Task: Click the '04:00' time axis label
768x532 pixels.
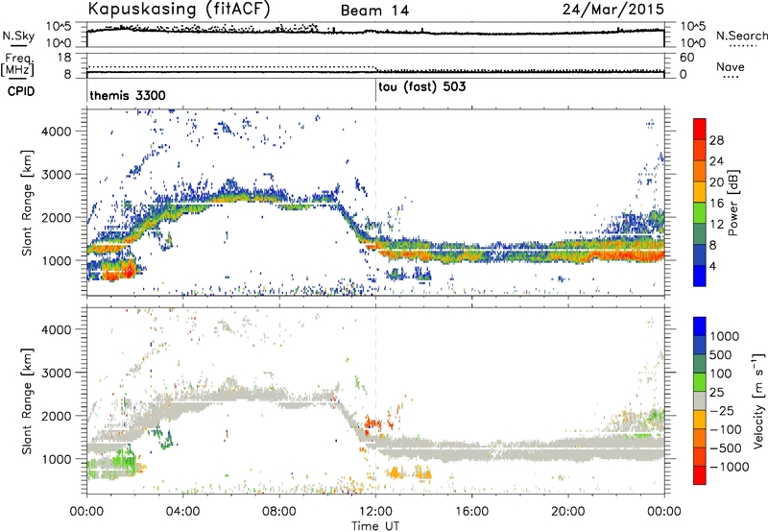Action: (183, 512)
